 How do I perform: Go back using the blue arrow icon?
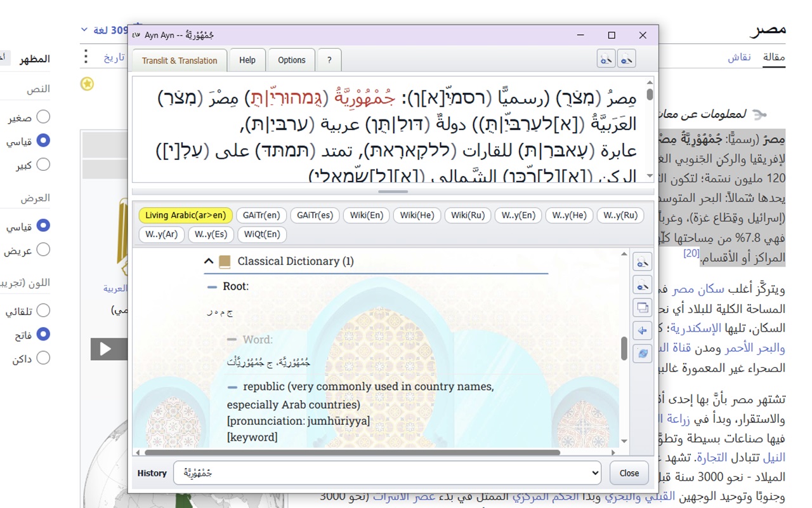tap(643, 330)
